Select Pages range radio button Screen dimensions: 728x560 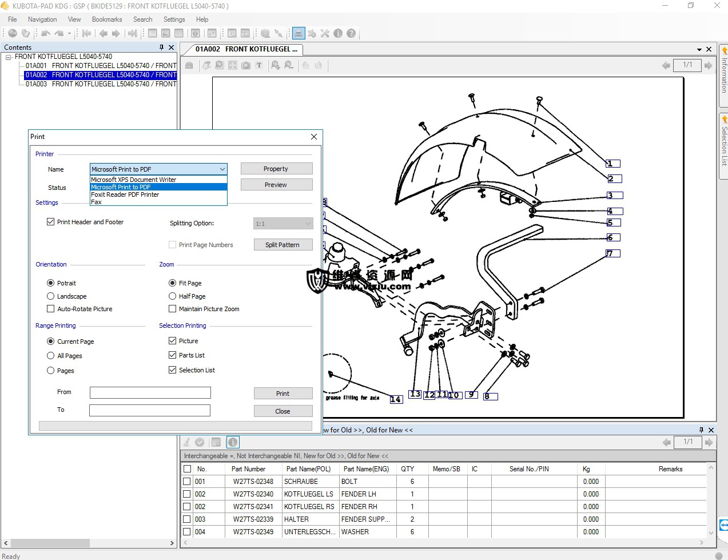pos(51,371)
